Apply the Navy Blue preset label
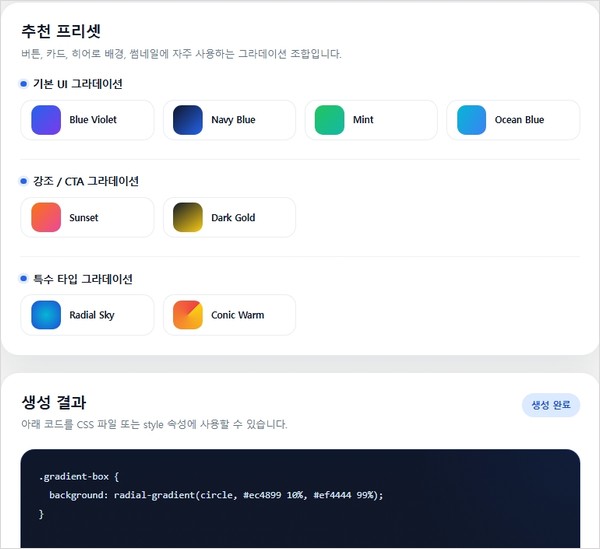600x549 pixels. (233, 120)
